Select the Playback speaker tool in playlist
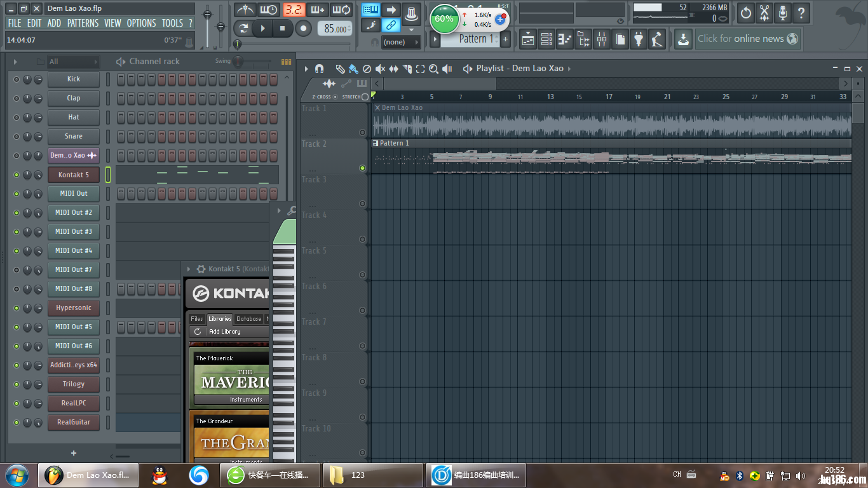Viewport: 868px width, 488px height. (447, 69)
